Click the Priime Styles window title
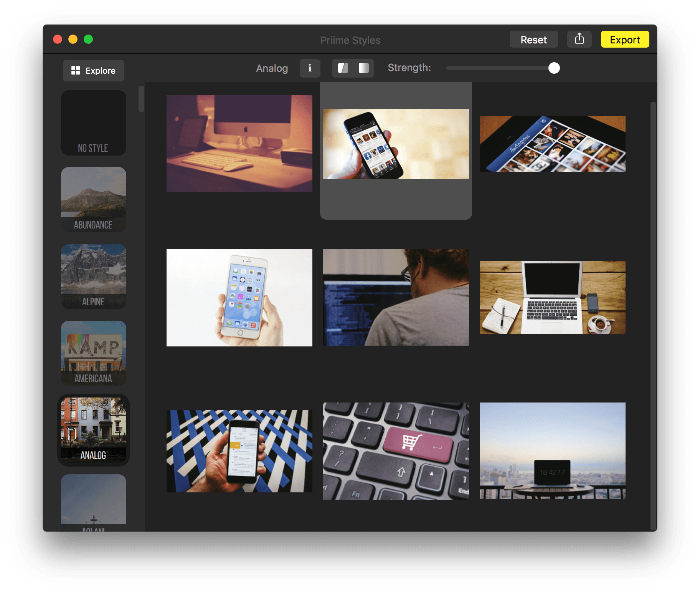 [350, 40]
